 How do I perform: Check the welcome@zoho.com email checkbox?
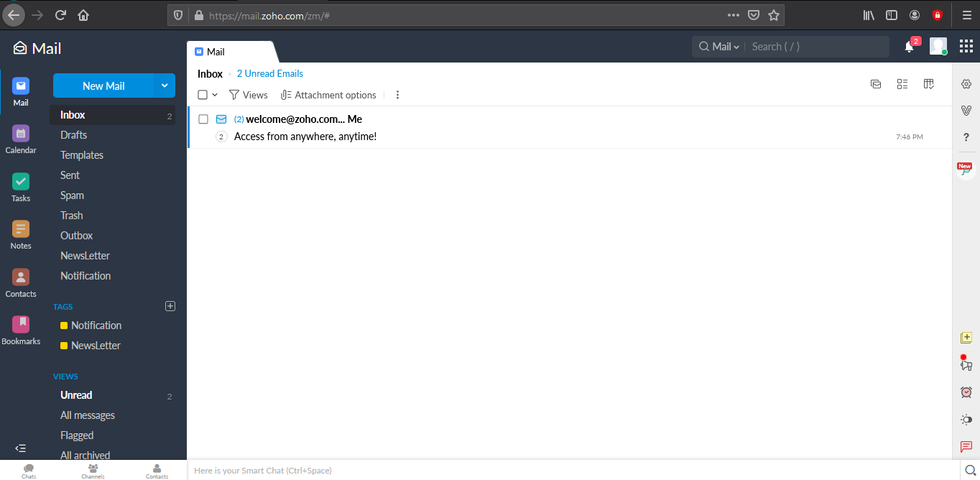203,119
